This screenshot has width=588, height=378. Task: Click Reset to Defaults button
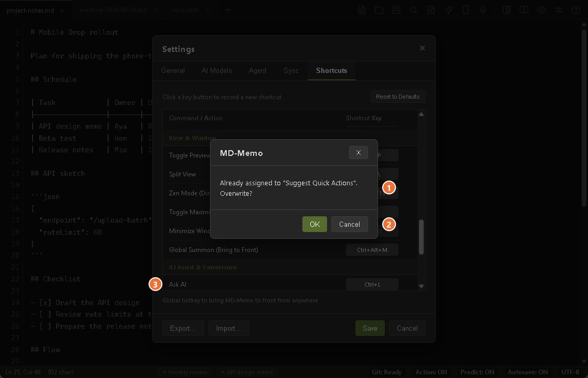tap(398, 97)
